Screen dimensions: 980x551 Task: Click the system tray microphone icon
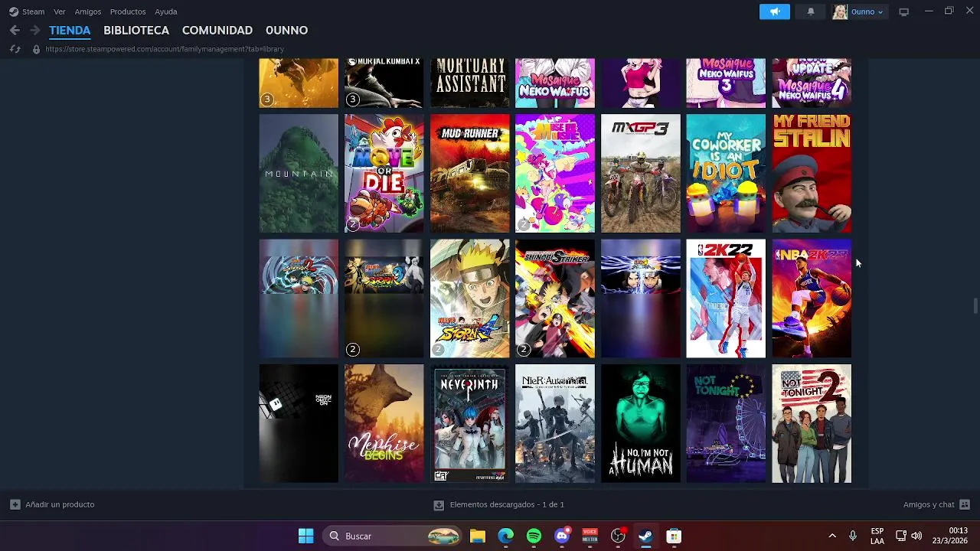[853, 536]
